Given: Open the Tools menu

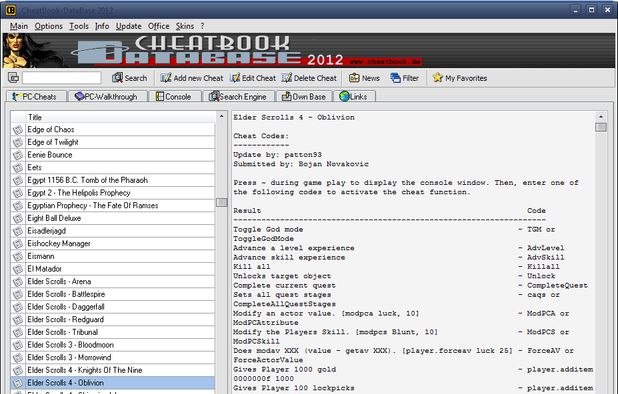Looking at the screenshot, I should click(79, 26).
